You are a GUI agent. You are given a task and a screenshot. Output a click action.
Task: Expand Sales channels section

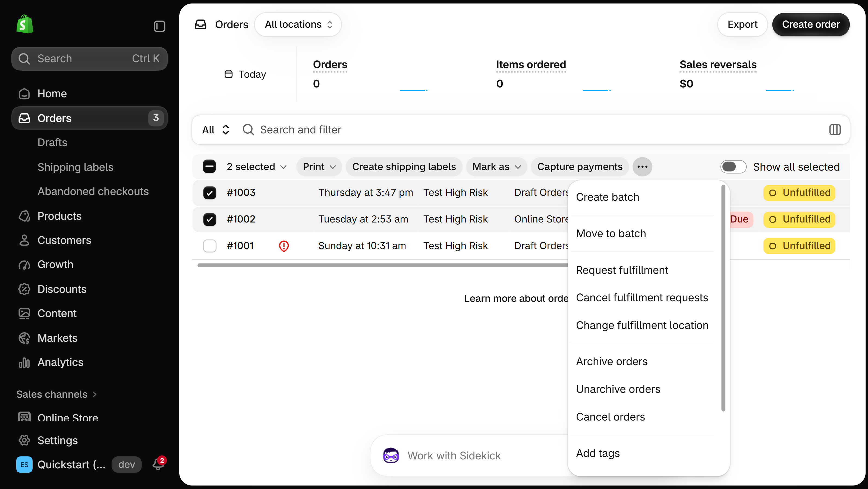click(56, 394)
